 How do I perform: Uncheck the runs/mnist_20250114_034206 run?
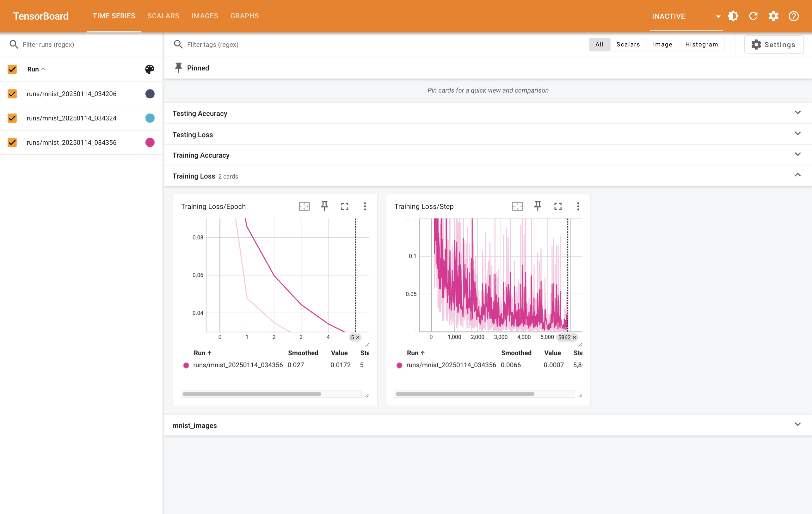[12, 94]
